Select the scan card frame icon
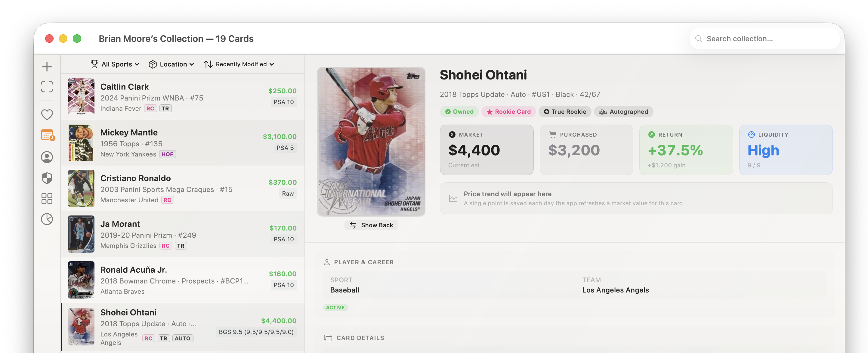Viewport: 868px width, 353px height. pyautogui.click(x=47, y=87)
